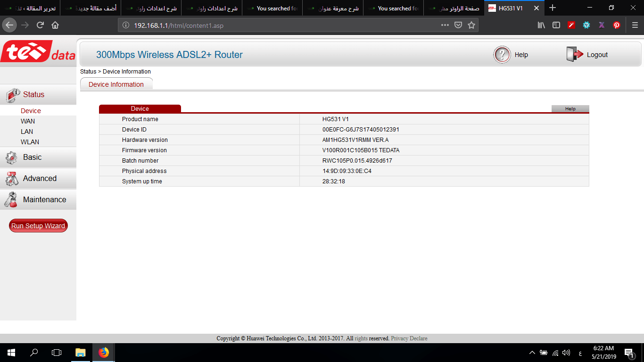Click the Device Information tab

click(x=116, y=84)
